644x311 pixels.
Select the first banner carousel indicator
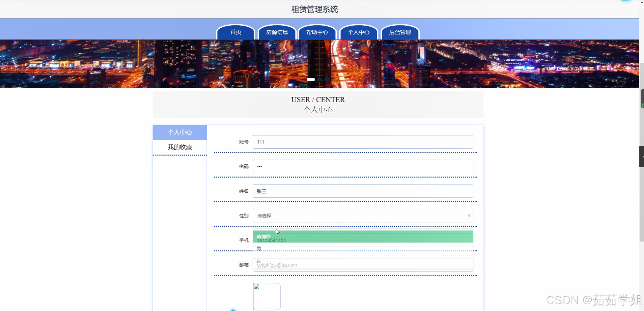pyautogui.click(x=311, y=79)
